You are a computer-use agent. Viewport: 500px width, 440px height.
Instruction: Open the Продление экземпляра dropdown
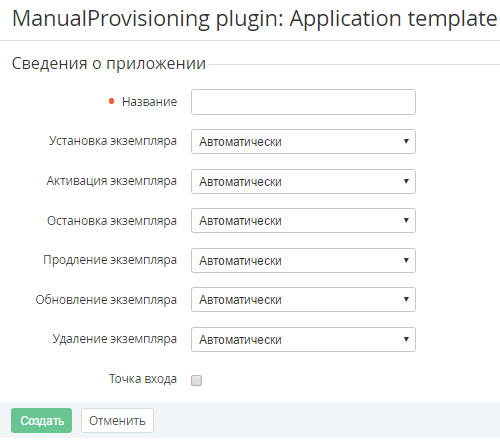[x=303, y=261]
